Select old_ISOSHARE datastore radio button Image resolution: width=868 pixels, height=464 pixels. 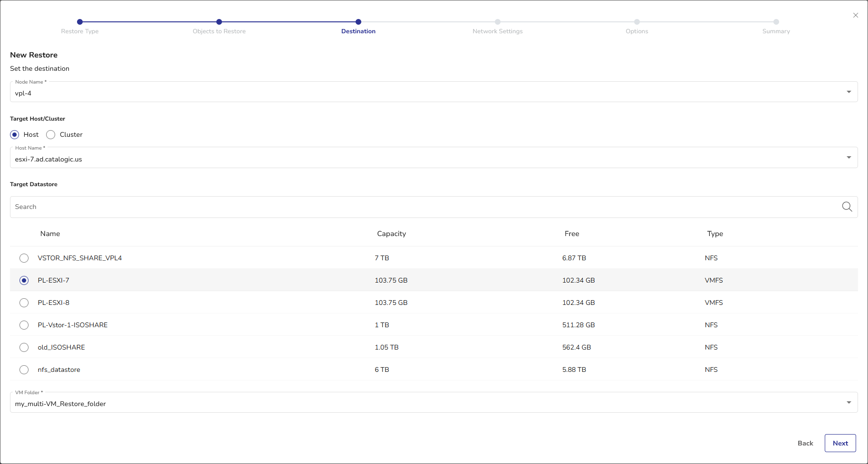click(x=24, y=347)
